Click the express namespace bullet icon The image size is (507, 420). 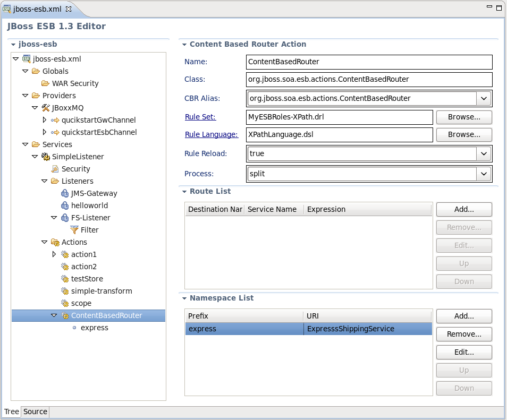[74, 328]
